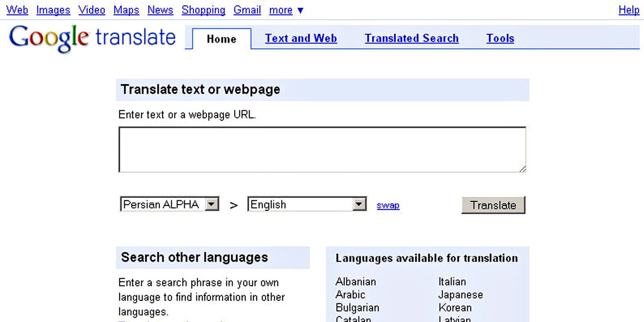Open the Persian ALPHA source language dropdown
The image size is (644, 322).
tap(212, 204)
